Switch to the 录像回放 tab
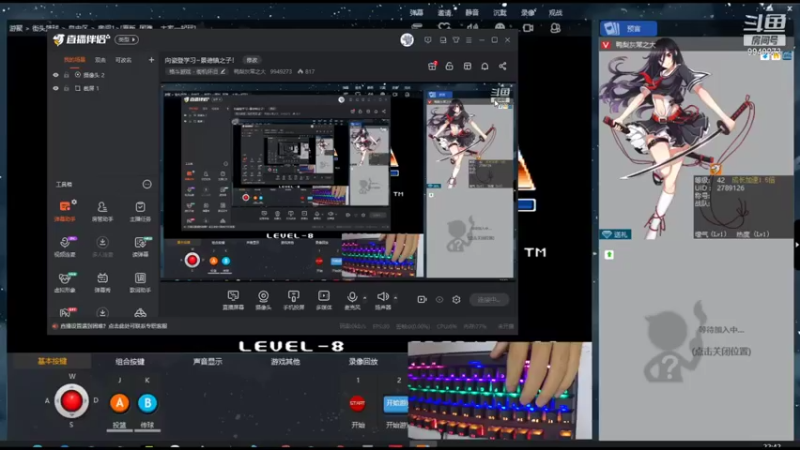Image resolution: width=800 pixels, height=450 pixels. pos(363,361)
